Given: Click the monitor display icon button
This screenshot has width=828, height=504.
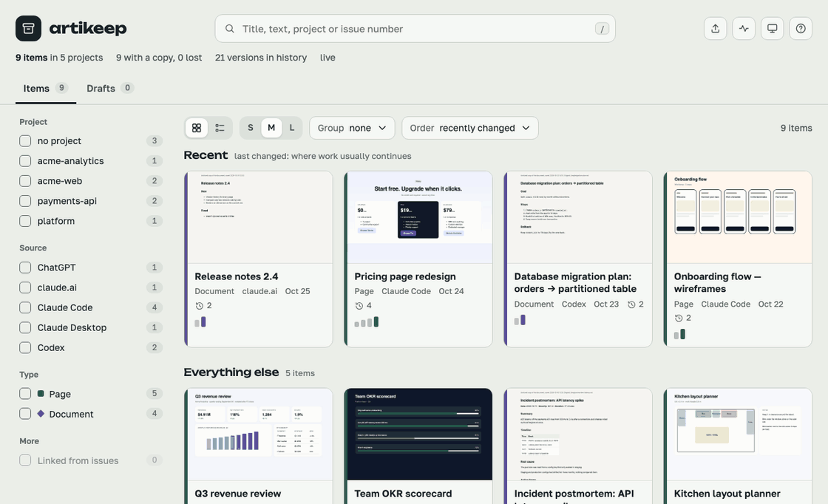Looking at the screenshot, I should 773,29.
